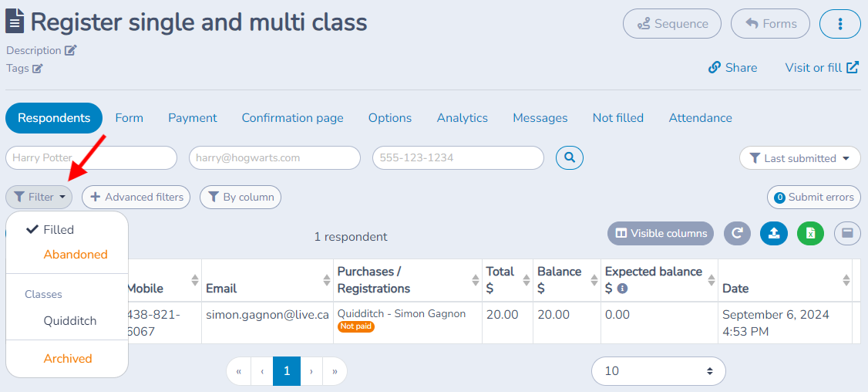The image size is (868, 392).
Task: Click the refresh respondents icon
Action: tap(738, 234)
